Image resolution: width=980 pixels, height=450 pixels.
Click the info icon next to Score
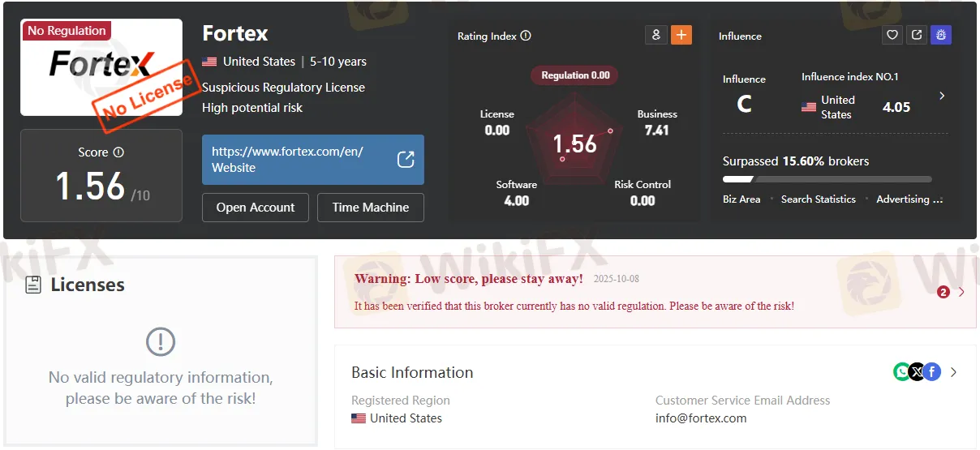coord(118,152)
